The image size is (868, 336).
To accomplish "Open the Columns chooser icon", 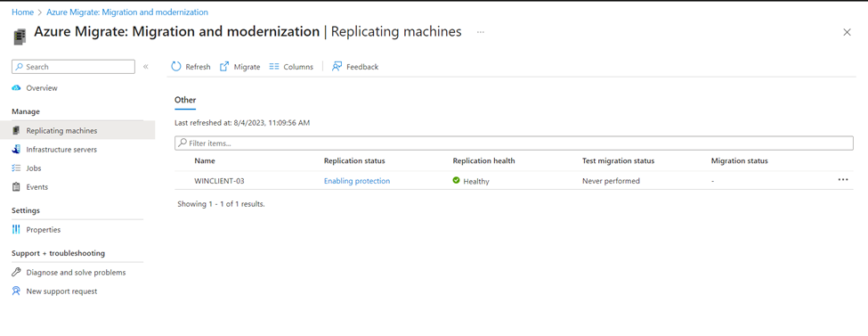I will coord(274,67).
